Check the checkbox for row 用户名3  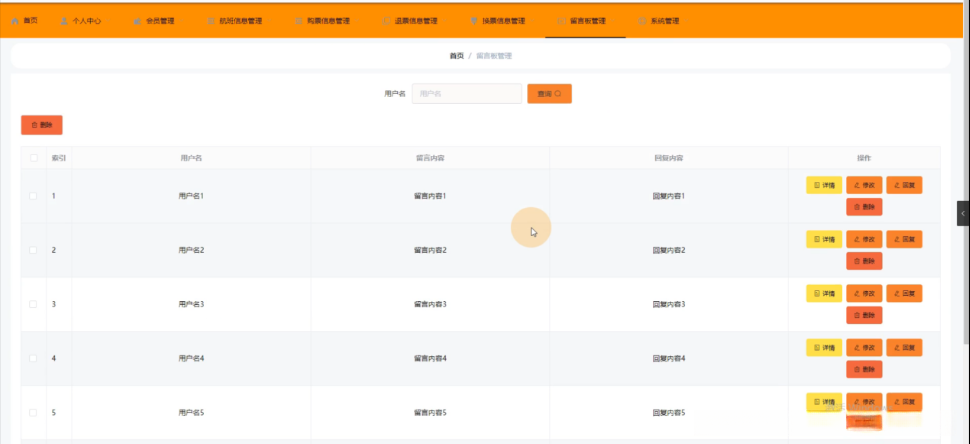(x=33, y=304)
